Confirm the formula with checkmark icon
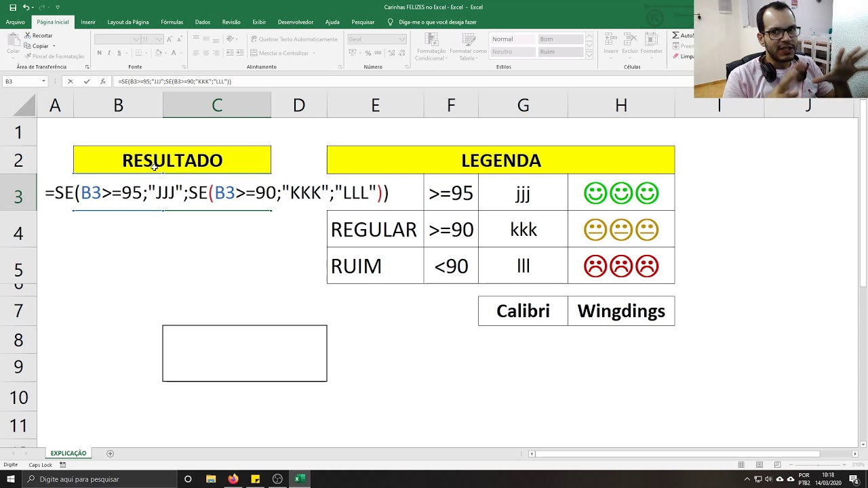This screenshot has width=868, height=488. point(86,81)
